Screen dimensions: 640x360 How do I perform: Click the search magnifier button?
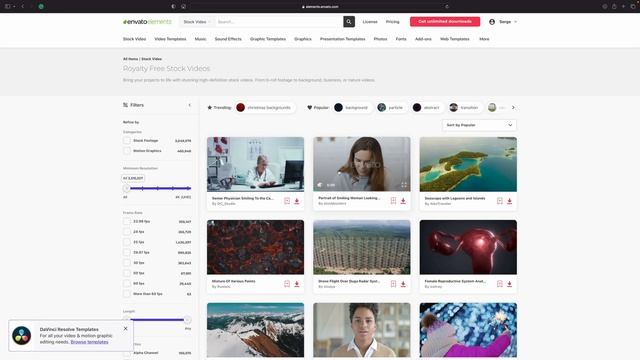pyautogui.click(x=349, y=22)
